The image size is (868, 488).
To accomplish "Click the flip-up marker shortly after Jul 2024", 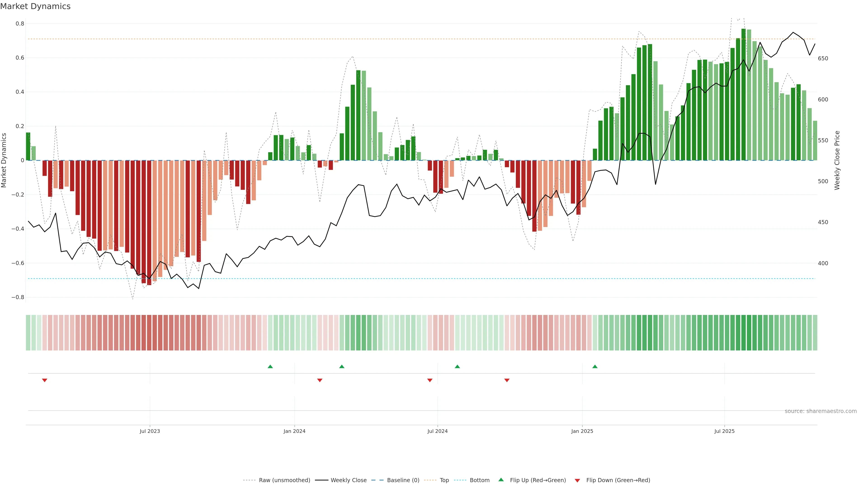I will [457, 366].
